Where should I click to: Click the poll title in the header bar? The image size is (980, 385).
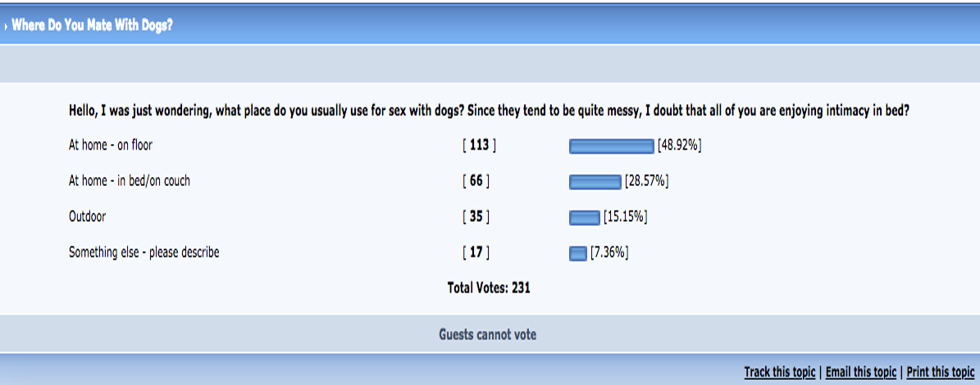click(x=93, y=26)
